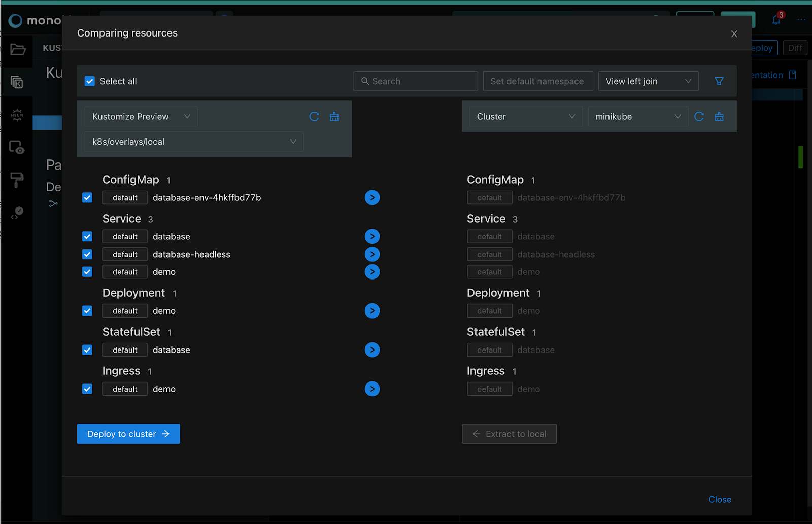Screen dimensions: 812x524
Task: Click the Set default namespace field
Action: [x=537, y=81]
